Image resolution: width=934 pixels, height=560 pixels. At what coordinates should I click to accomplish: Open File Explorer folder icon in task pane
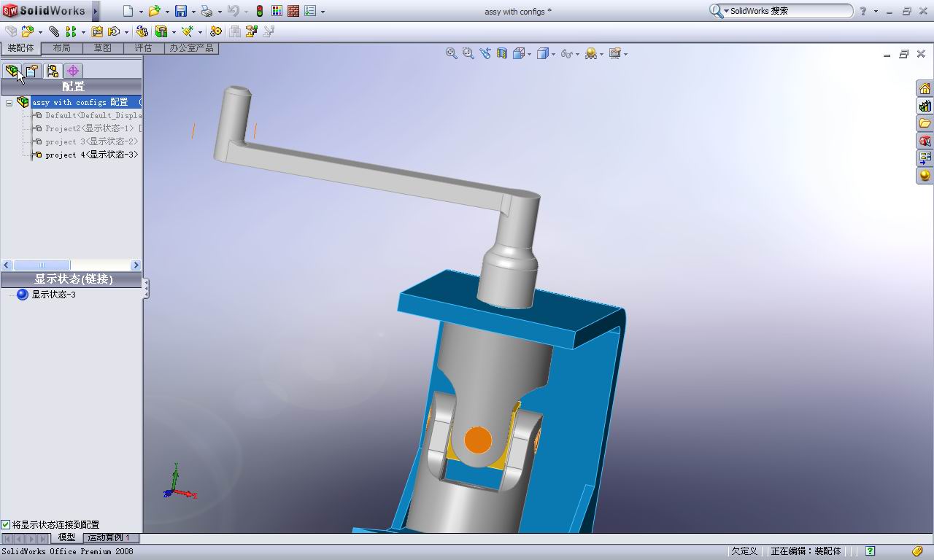(925, 123)
